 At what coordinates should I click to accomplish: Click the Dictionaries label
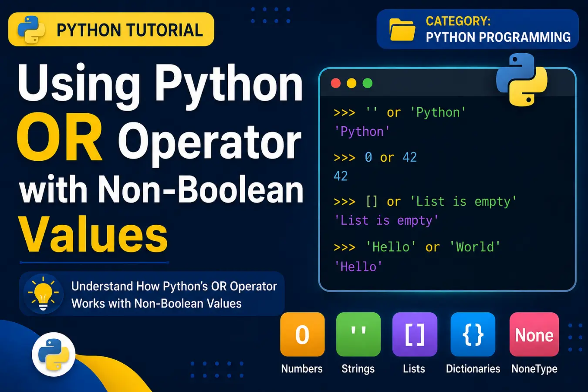473,369
